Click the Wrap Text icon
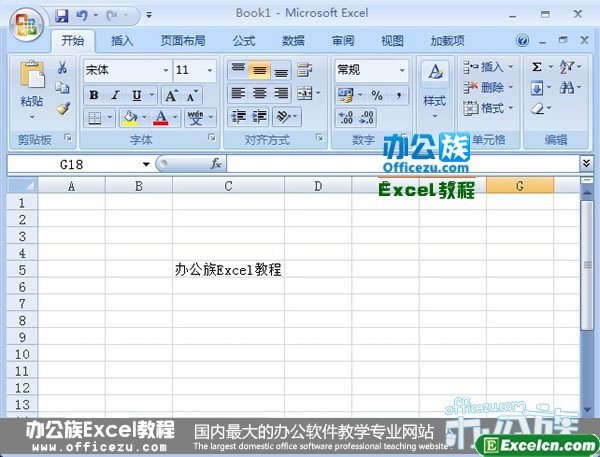 coord(305,70)
